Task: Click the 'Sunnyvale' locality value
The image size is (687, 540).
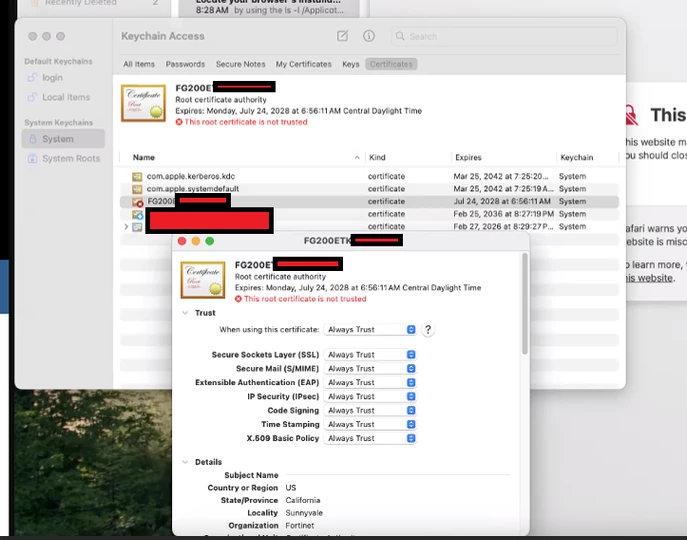Action: tap(304, 513)
